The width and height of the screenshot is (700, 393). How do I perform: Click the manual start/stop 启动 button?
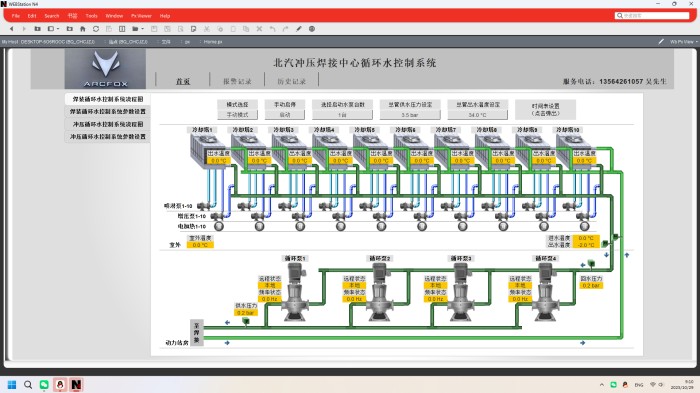pyautogui.click(x=285, y=115)
